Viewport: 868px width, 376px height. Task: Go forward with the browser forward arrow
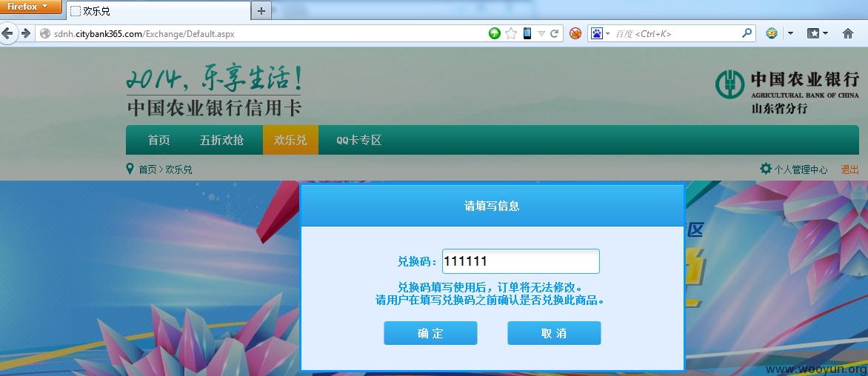[x=25, y=34]
